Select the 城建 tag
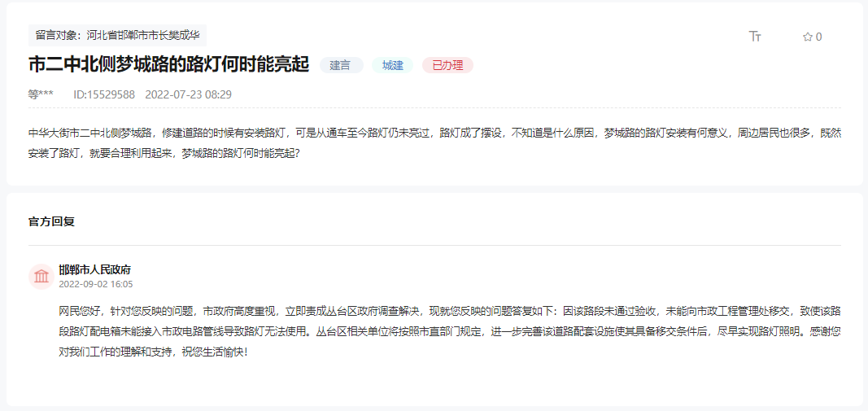Image resolution: width=868 pixels, height=411 pixels. tap(392, 65)
